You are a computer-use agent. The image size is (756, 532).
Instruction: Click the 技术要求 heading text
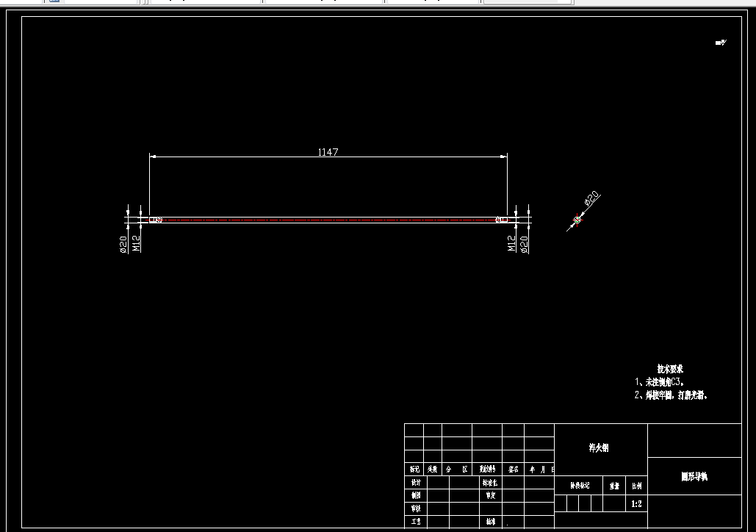(x=670, y=369)
